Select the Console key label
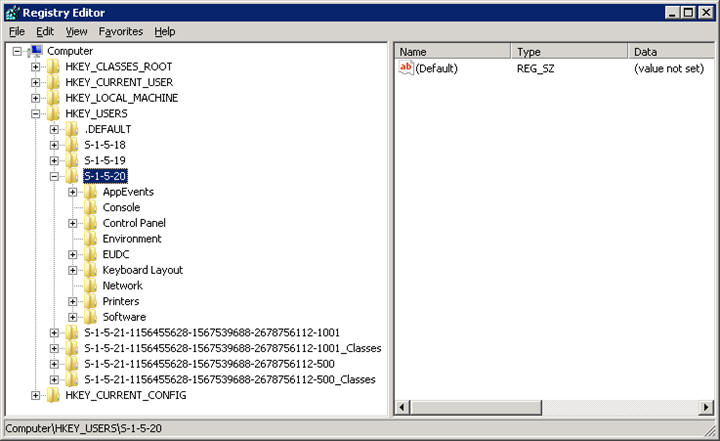The width and height of the screenshot is (720, 441). point(121,208)
